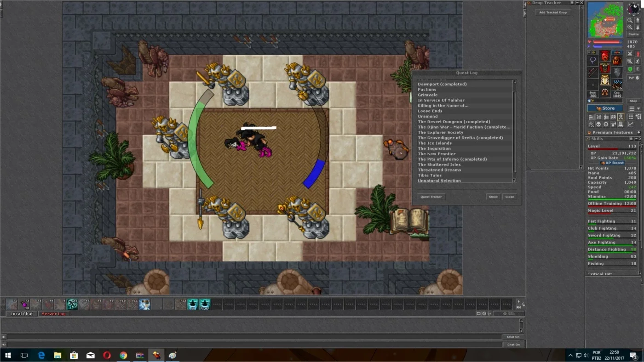This screenshot has width=644, height=362.
Task: Click Show in Quest Log
Action: click(493, 197)
